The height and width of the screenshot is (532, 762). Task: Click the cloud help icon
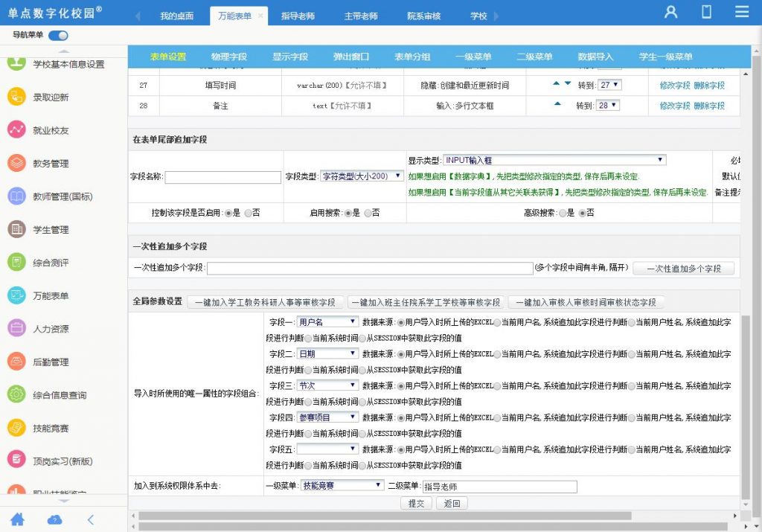(54, 520)
